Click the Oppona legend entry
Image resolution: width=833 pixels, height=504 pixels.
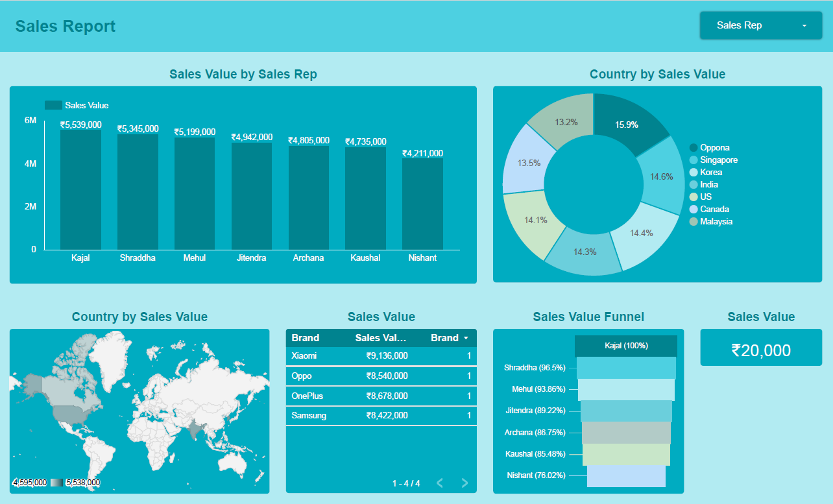click(710, 147)
